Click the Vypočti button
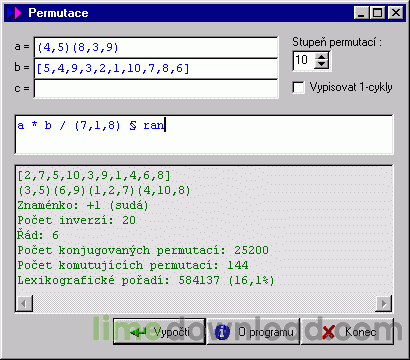410x360 pixels. point(159,332)
